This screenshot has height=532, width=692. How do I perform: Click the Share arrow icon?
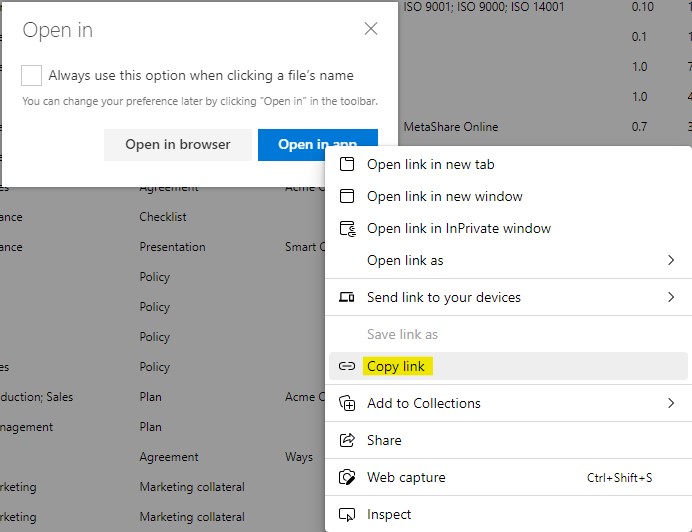point(348,440)
